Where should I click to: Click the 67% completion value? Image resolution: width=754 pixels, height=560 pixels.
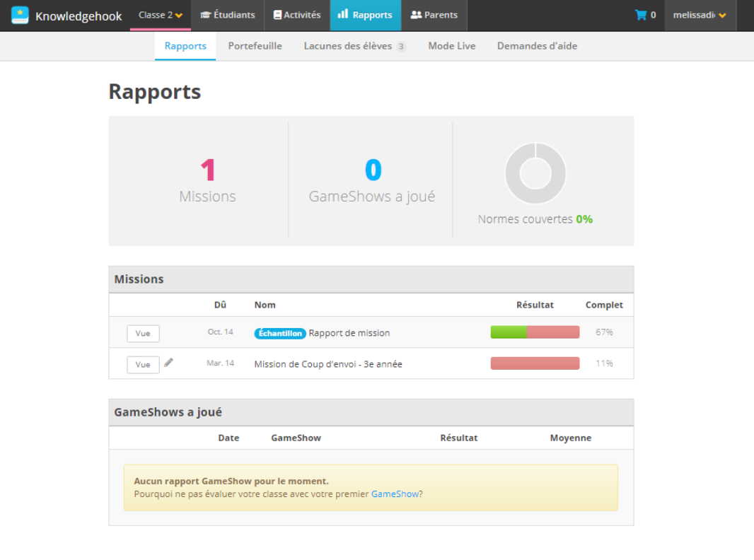point(604,332)
